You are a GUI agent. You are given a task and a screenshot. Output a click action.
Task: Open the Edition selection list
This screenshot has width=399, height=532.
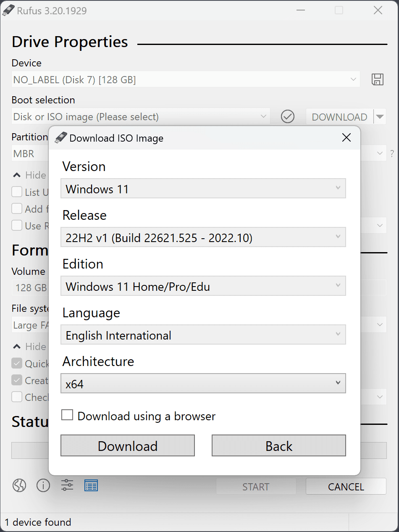tap(203, 286)
